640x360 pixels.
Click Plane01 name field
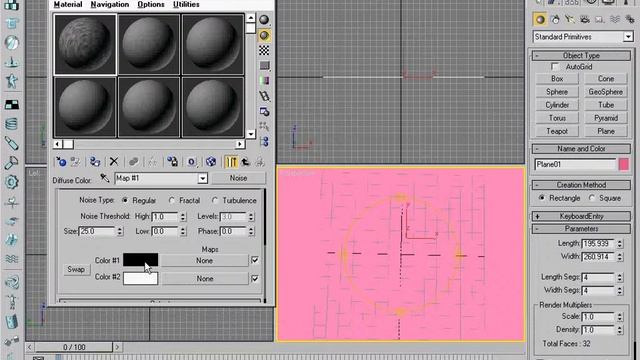575,164
